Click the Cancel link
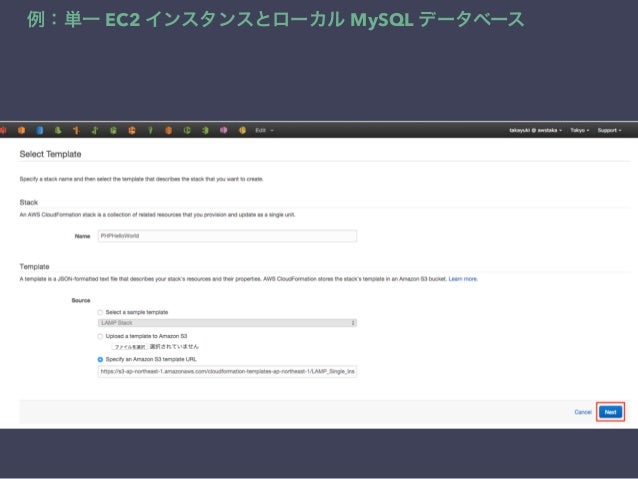 [x=583, y=412]
